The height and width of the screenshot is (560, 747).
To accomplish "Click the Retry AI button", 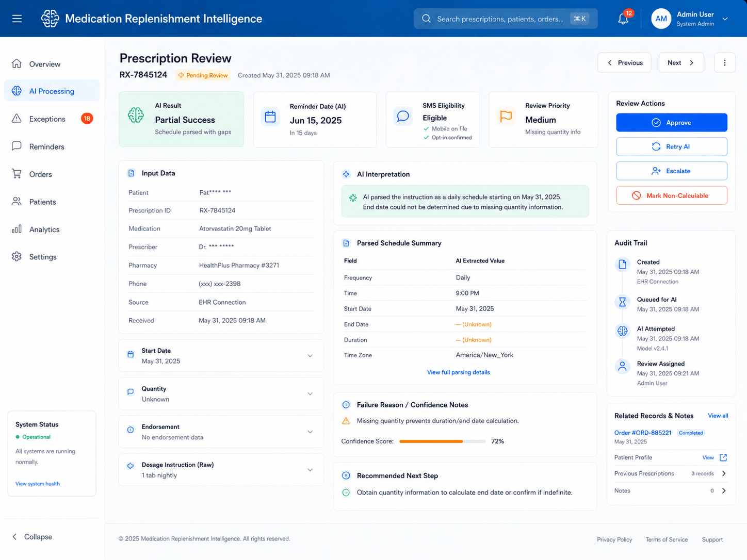I will point(672,146).
